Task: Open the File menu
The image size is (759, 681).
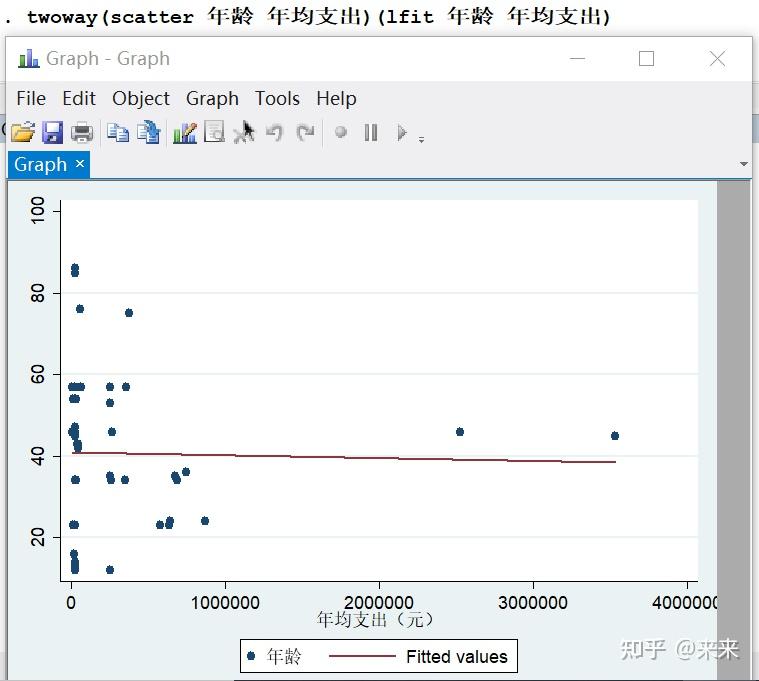Action: tap(31, 99)
